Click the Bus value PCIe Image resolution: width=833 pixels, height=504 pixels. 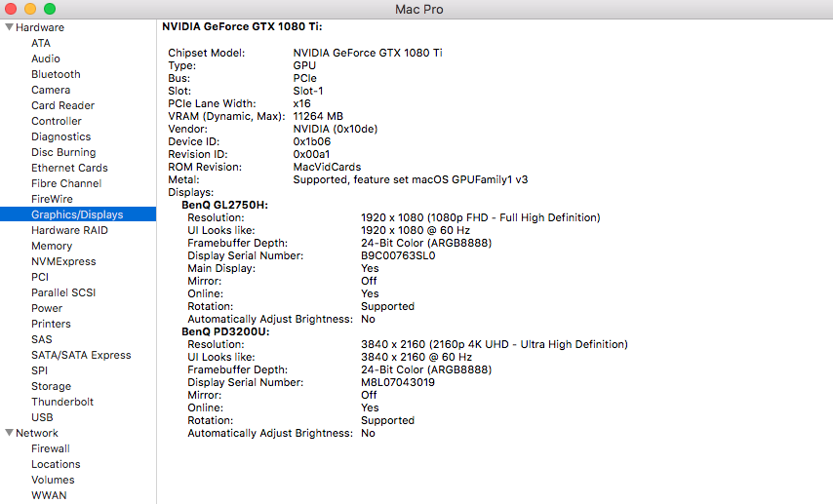305,78
